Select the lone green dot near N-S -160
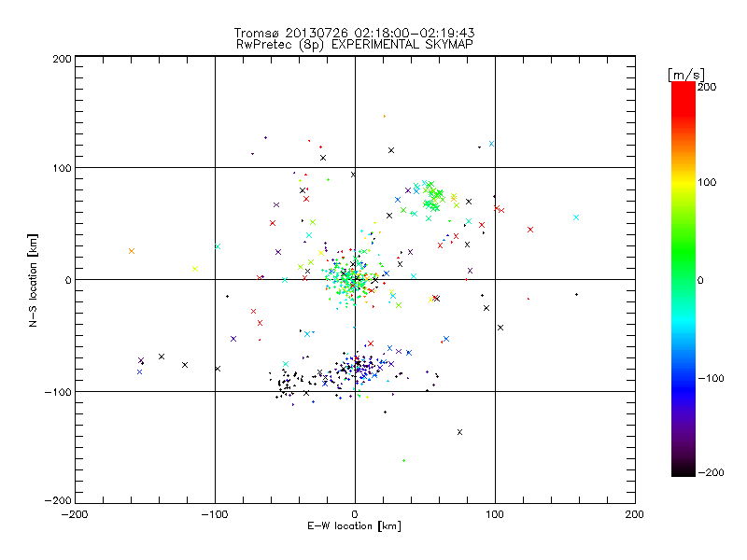Viewport: 747px width, 560px height. pos(404,460)
